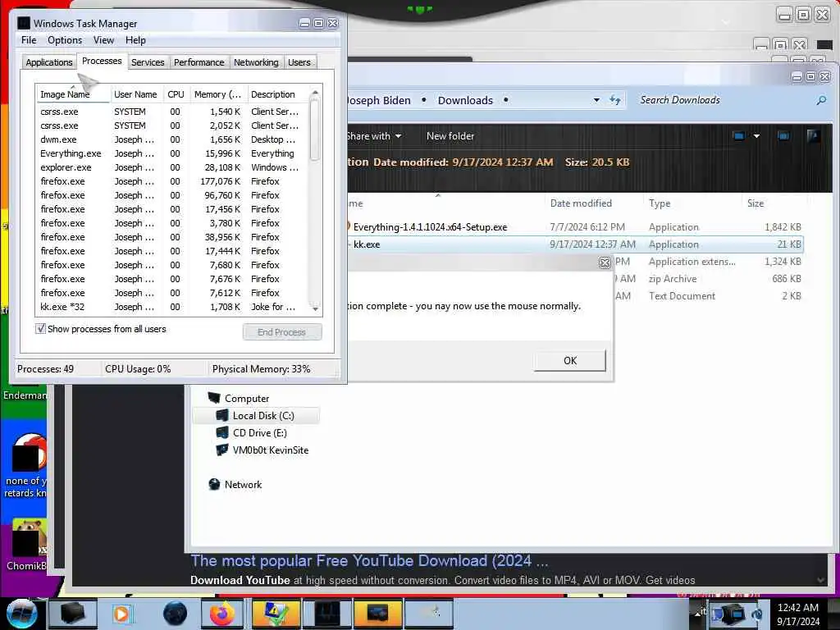840x630 pixels.
Task: Click the Change your view icon
Action: tap(739, 136)
